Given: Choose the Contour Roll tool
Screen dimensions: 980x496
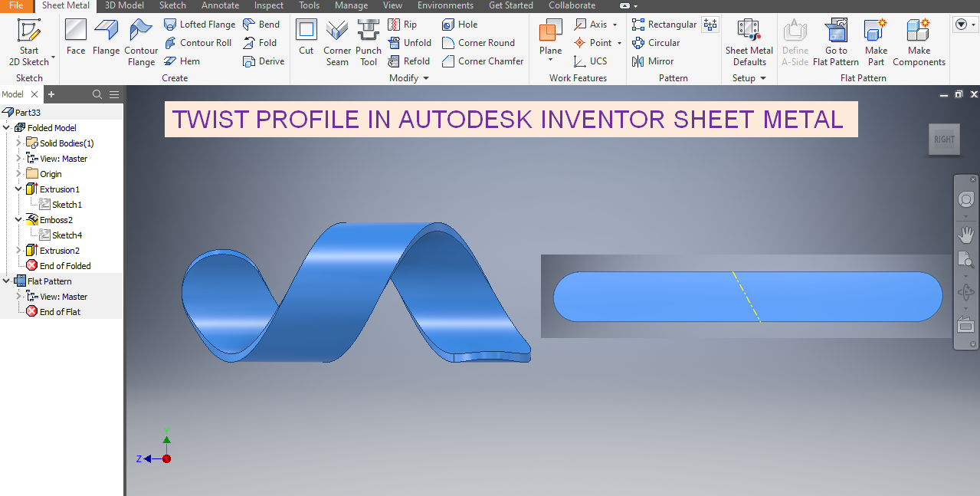Looking at the screenshot, I should pos(198,43).
